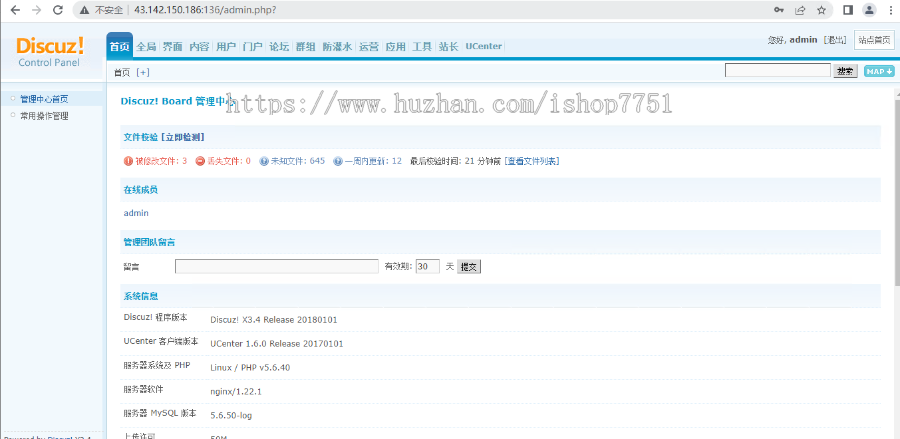The height and width of the screenshot is (439, 900).
Task: Click the 被修改文件: 3 link
Action: tap(161, 161)
